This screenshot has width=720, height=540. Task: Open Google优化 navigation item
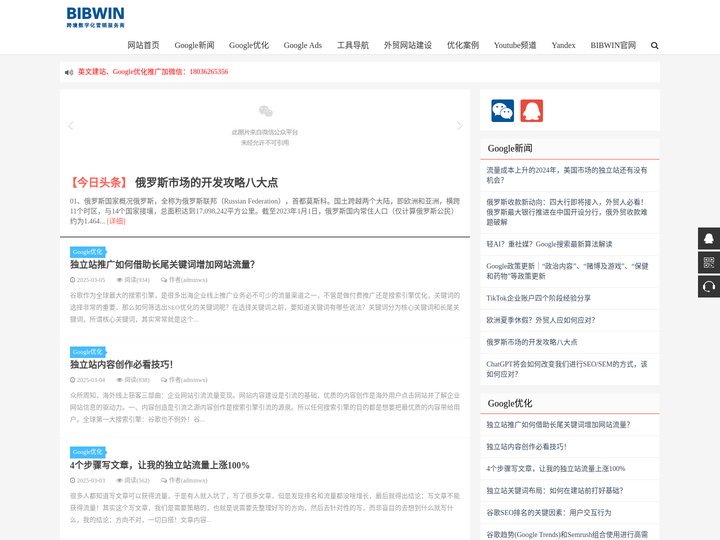(x=249, y=45)
